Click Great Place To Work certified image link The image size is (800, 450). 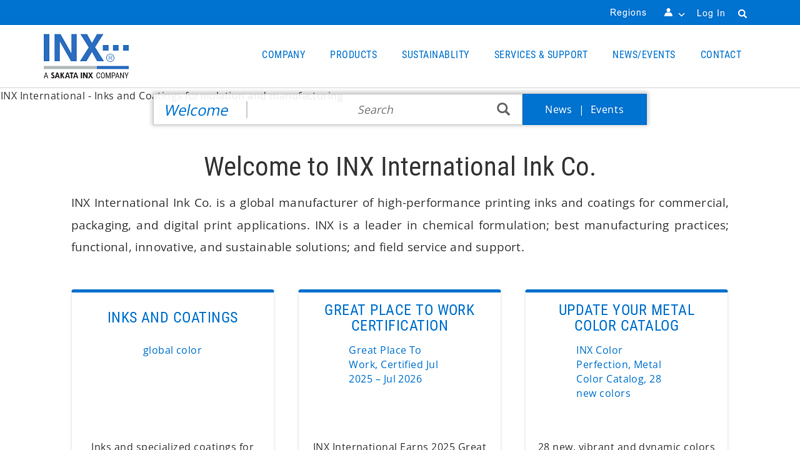393,364
